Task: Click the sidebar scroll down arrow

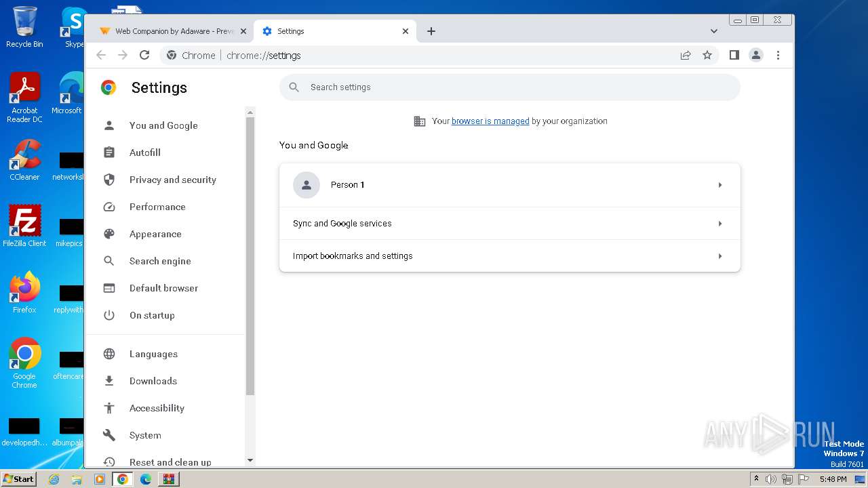Action: [x=250, y=460]
